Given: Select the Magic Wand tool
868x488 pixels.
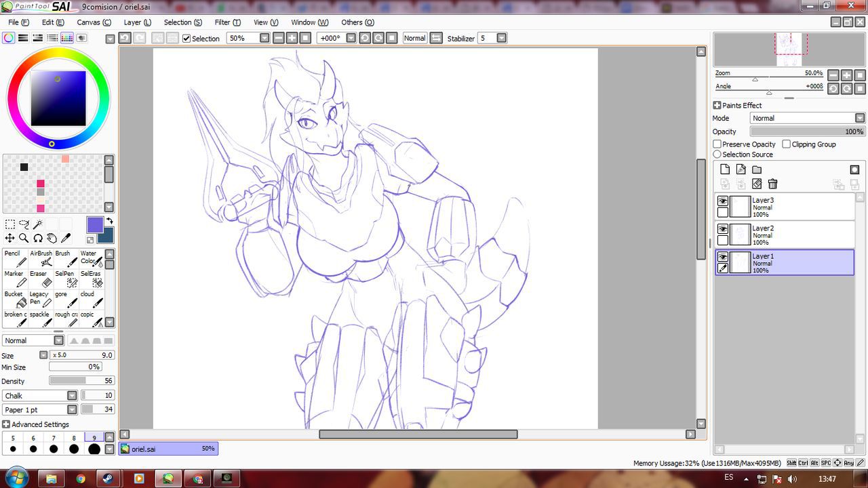Looking at the screenshot, I should pyautogui.click(x=38, y=224).
